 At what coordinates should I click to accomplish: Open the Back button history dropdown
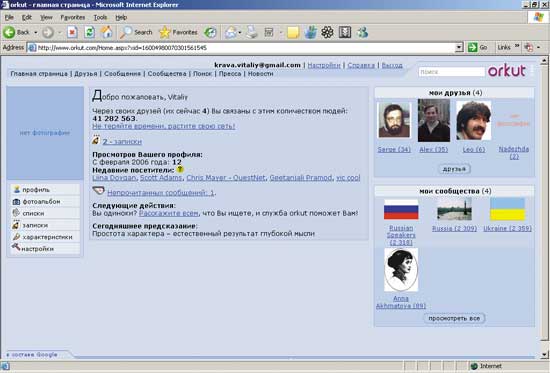(x=35, y=33)
